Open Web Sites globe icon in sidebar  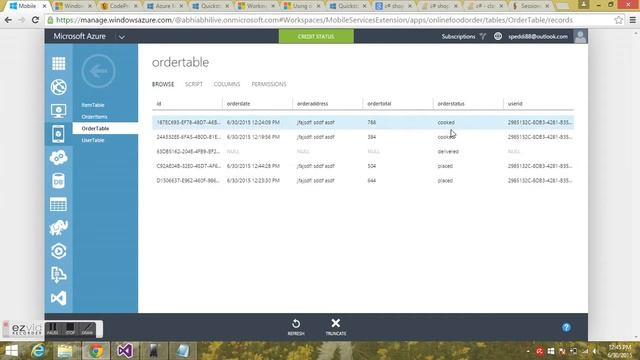coord(58,87)
